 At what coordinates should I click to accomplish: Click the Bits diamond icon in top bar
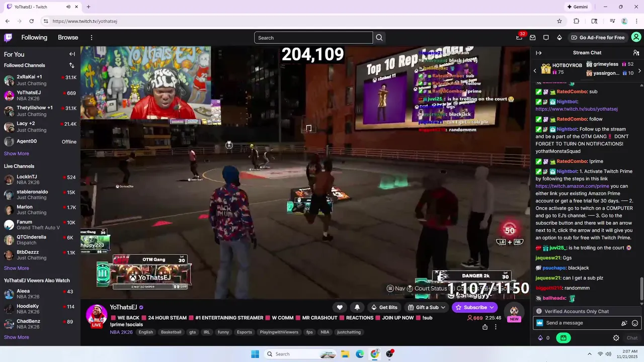(x=559, y=38)
